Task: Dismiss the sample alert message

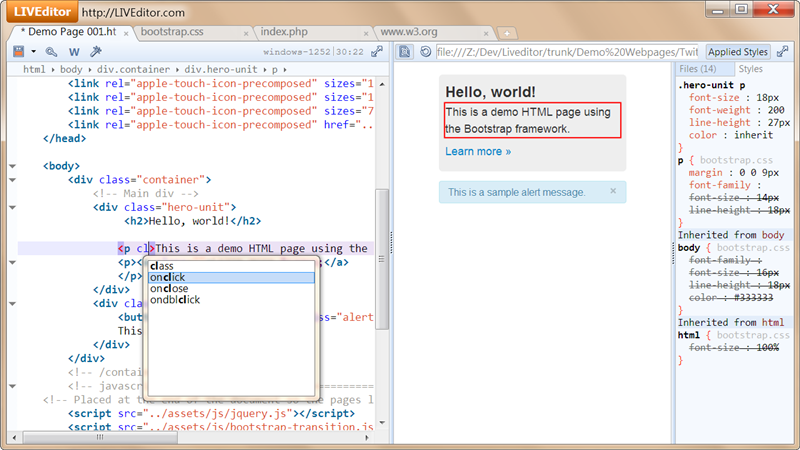Action: click(613, 191)
